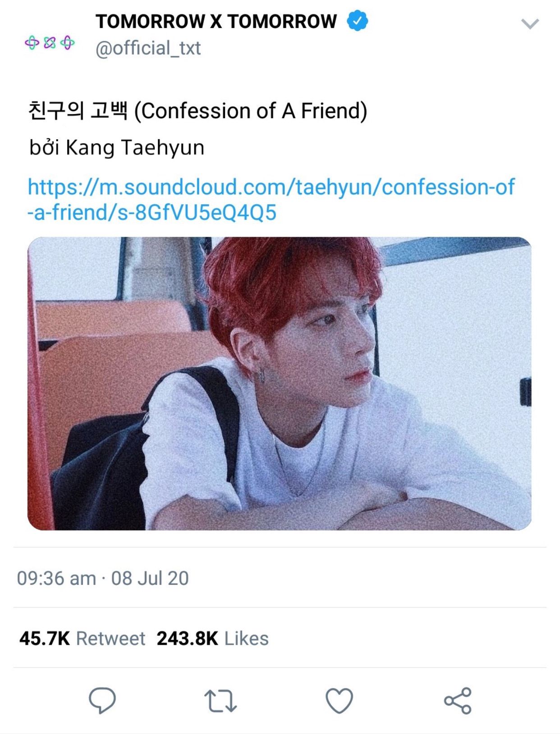Open the TXT profile avatar logo

click(50, 43)
